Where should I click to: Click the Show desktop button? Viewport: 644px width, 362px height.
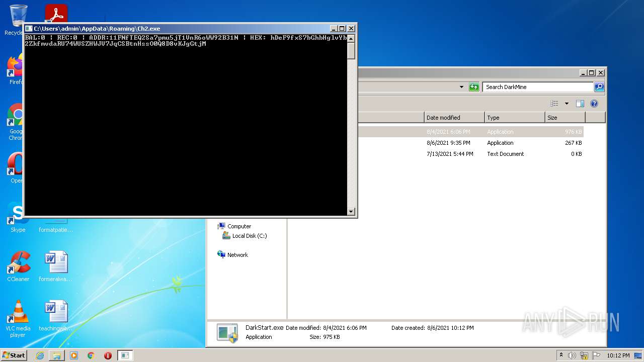tap(638, 355)
